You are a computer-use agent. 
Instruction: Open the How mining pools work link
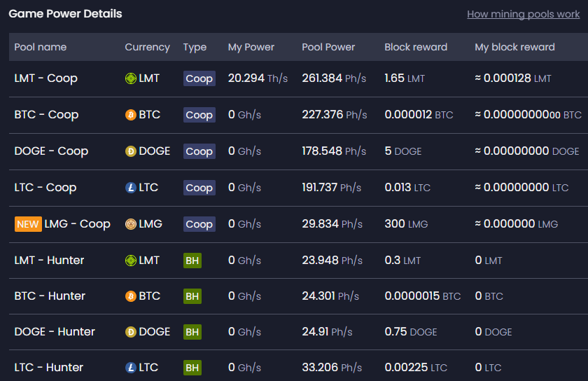523,14
